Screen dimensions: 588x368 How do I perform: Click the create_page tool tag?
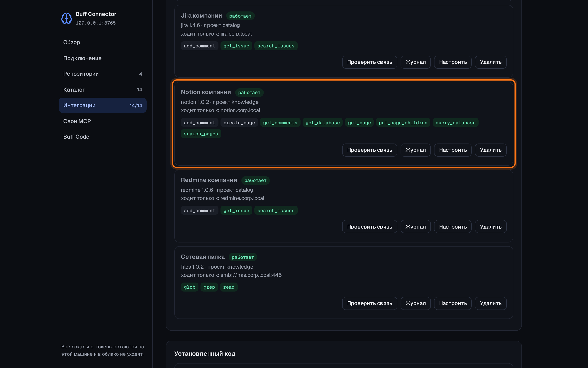tap(239, 123)
